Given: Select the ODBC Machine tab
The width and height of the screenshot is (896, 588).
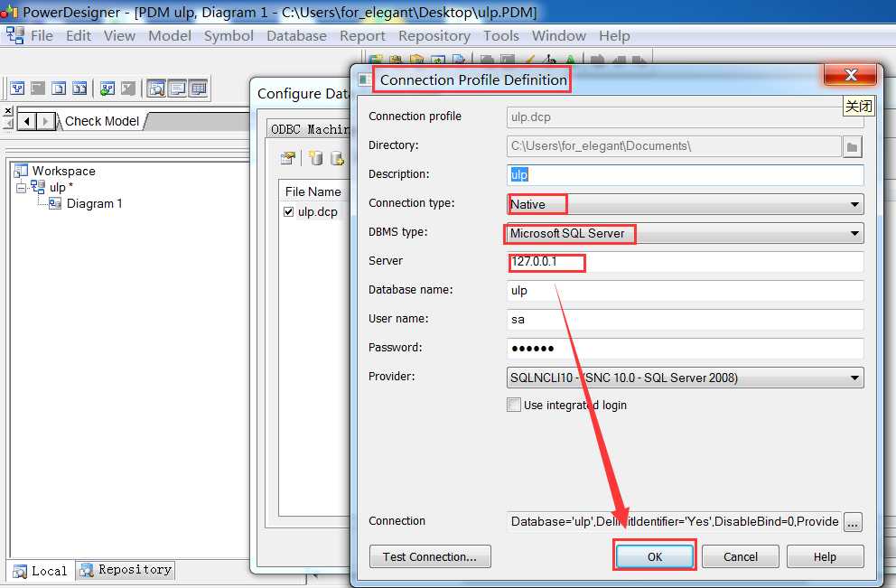Looking at the screenshot, I should click(311, 129).
